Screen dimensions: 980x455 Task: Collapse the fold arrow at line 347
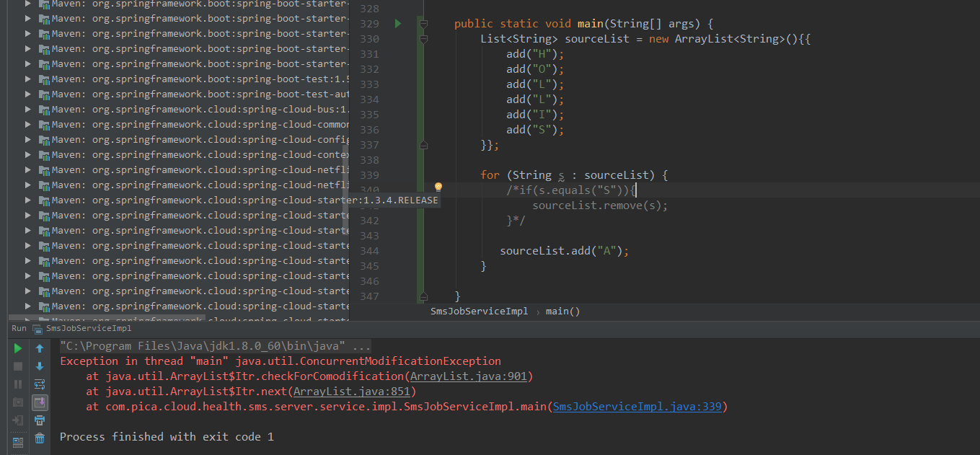(x=423, y=296)
